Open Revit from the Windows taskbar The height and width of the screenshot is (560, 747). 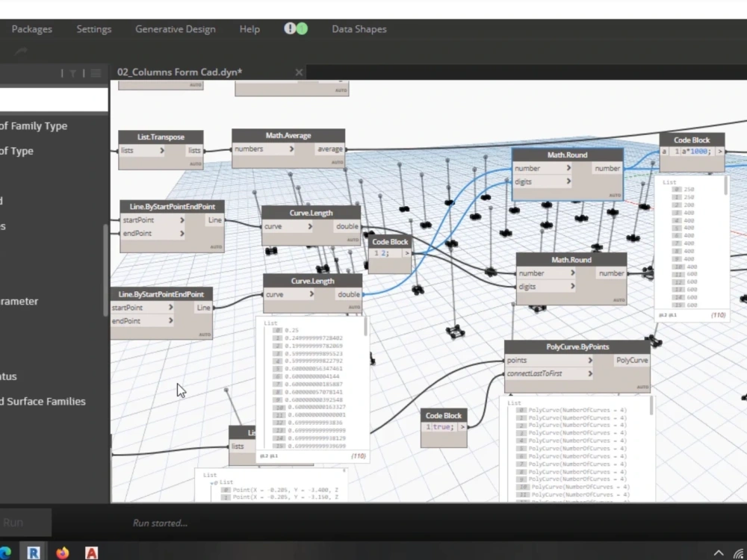[x=34, y=553]
